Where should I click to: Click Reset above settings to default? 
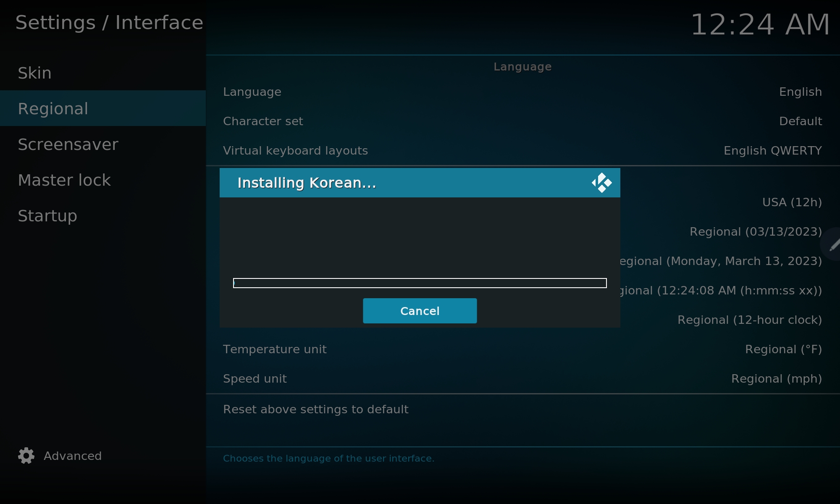[315, 409]
